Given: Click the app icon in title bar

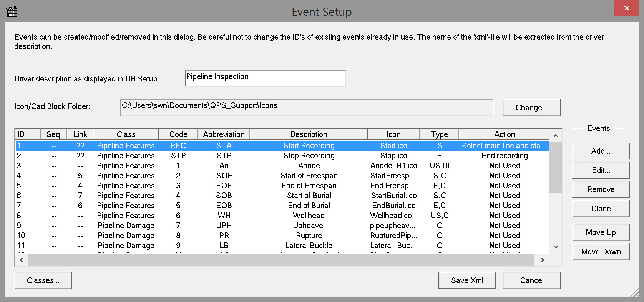Looking at the screenshot, I should [x=12, y=12].
